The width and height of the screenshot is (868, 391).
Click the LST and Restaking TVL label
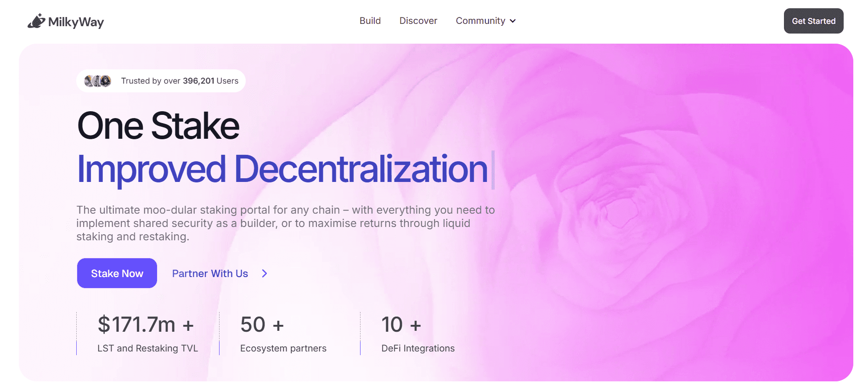pyautogui.click(x=147, y=348)
